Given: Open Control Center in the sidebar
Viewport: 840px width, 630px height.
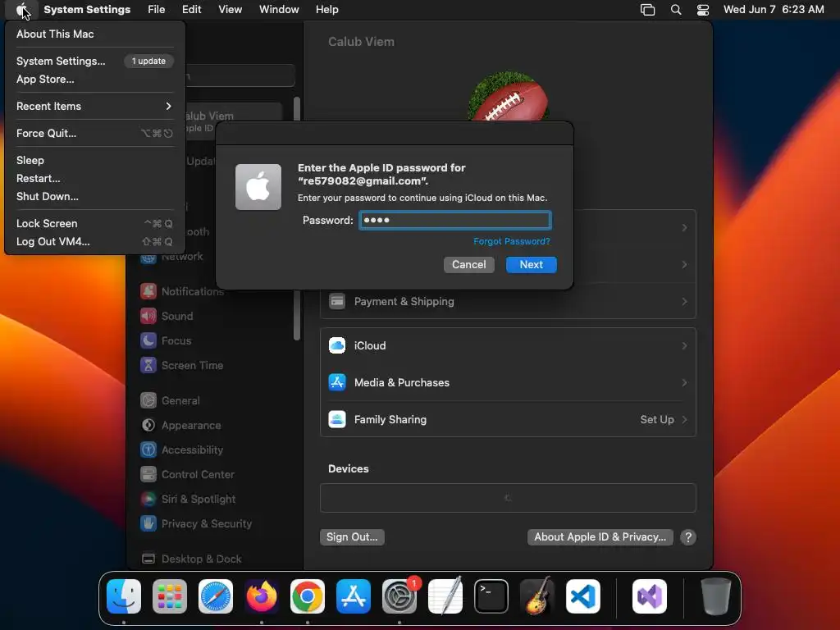Looking at the screenshot, I should (188, 475).
